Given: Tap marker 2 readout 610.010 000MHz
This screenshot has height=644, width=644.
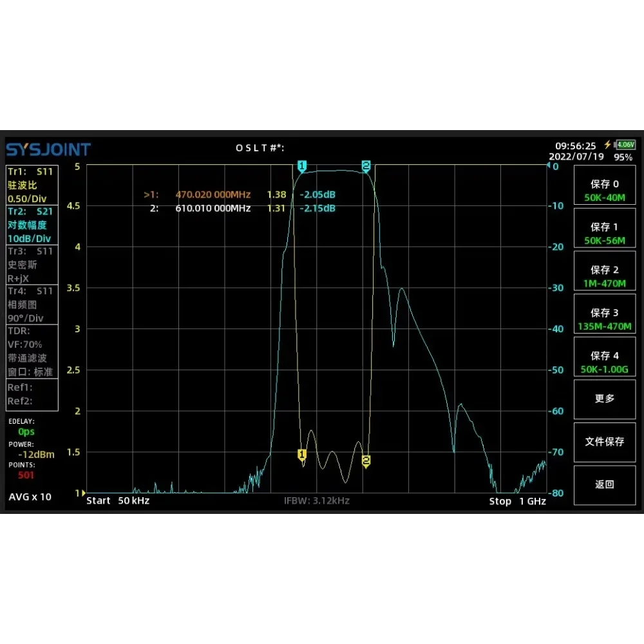Looking at the screenshot, I should (213, 208).
